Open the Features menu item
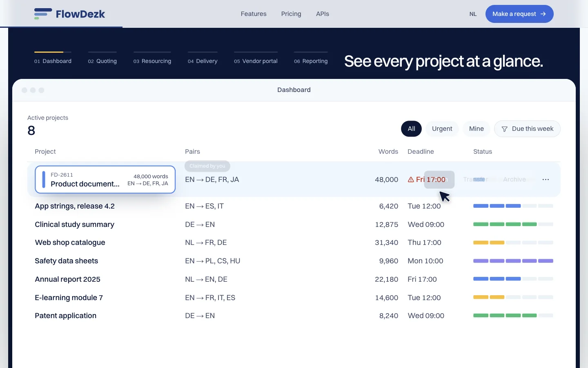588x368 pixels. tap(254, 14)
